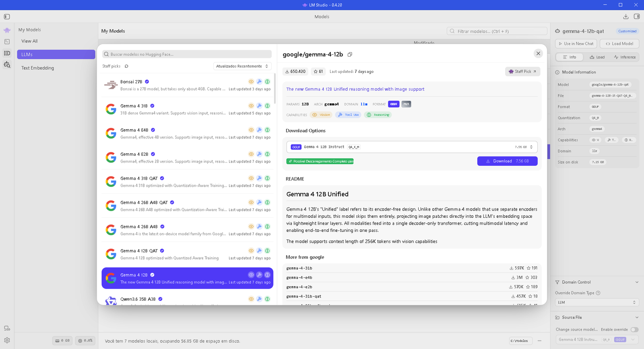
Task: Toggle the right sidebar panel icon
Action: 637,17
